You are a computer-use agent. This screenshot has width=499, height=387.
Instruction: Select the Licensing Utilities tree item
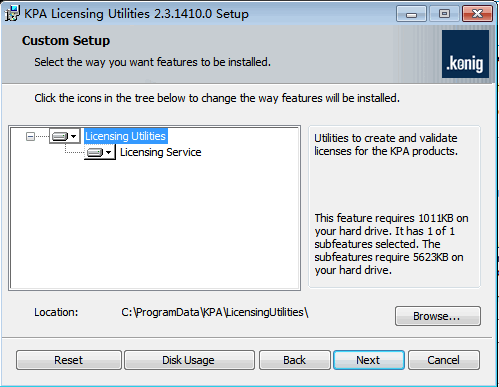point(125,136)
